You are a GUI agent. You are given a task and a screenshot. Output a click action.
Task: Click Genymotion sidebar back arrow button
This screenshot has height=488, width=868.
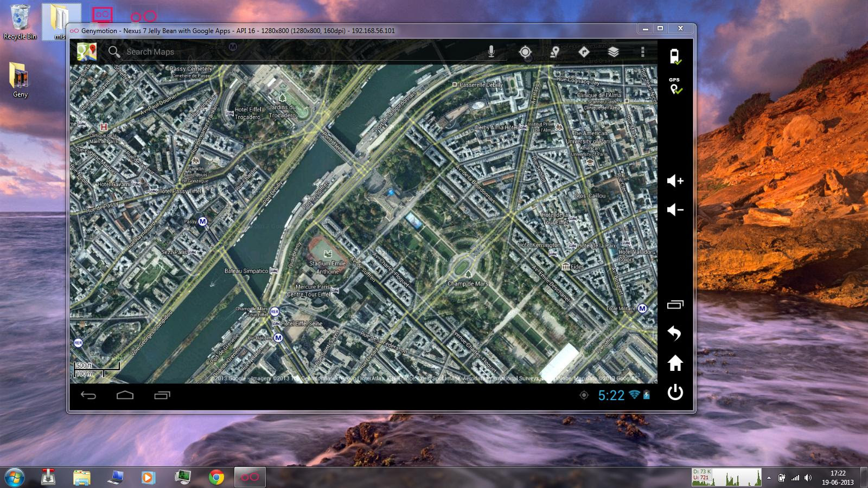(675, 333)
